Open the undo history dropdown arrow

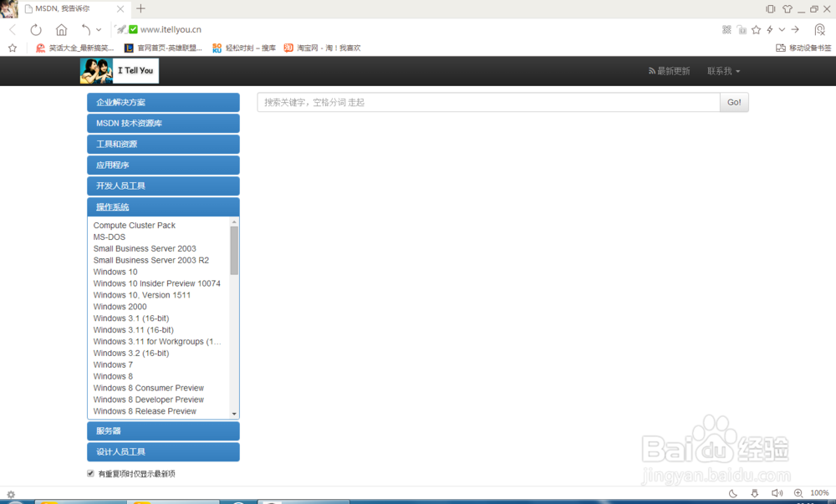pyautogui.click(x=99, y=30)
